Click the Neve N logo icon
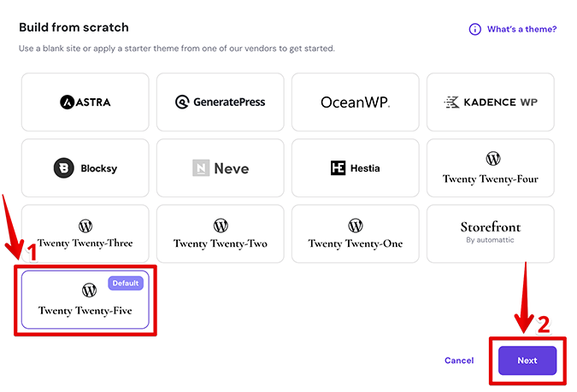Screen dimensions: 577x392 pyautogui.click(x=201, y=168)
